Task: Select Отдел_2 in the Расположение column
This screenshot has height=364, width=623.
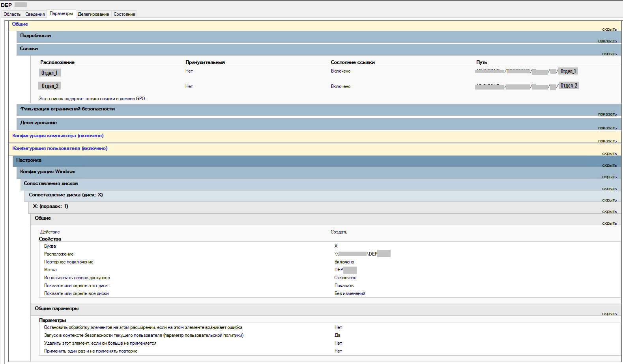Action: pyautogui.click(x=50, y=86)
